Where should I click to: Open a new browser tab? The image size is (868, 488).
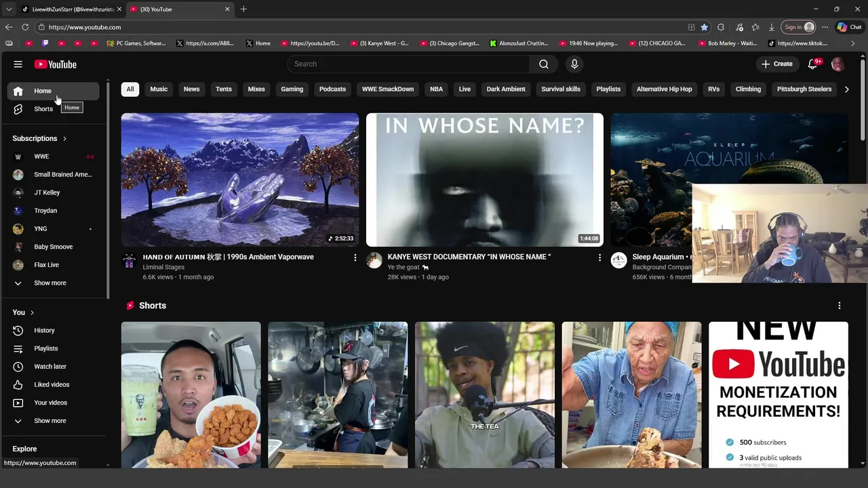coord(243,9)
